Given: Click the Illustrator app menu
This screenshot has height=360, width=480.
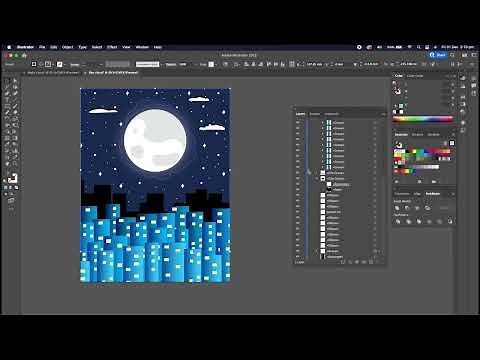Looking at the screenshot, I should click(x=25, y=47).
